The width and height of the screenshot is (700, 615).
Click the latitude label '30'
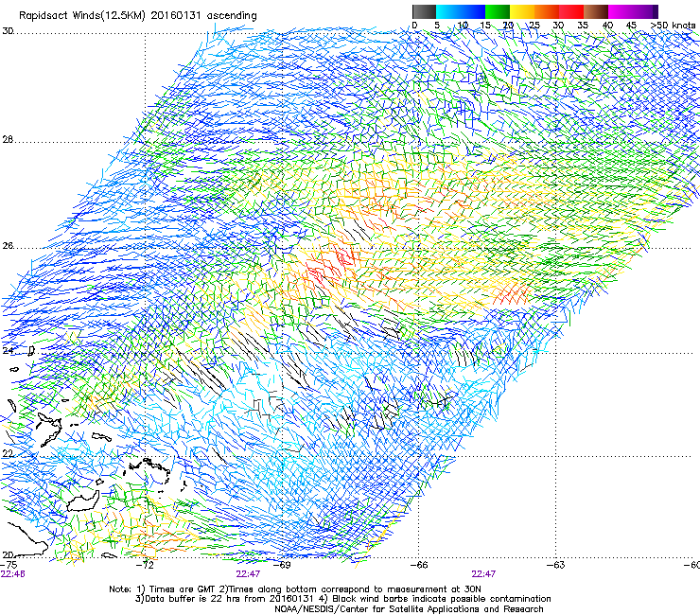8,31
